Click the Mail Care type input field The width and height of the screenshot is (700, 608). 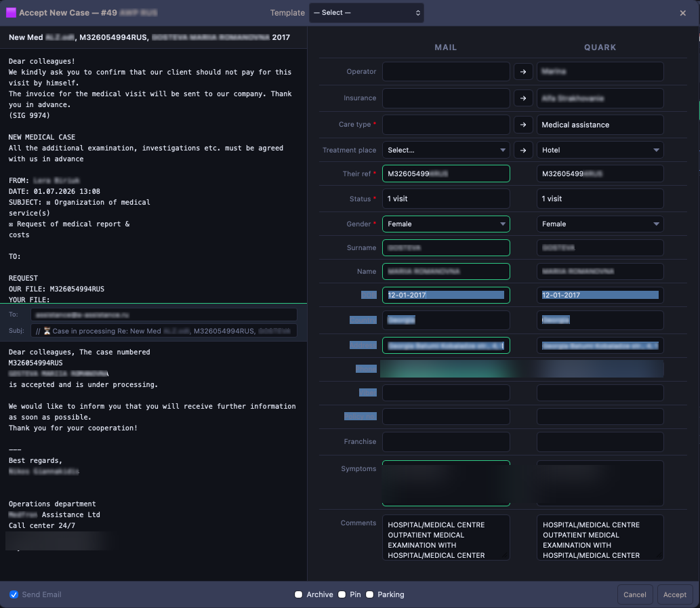coord(446,125)
